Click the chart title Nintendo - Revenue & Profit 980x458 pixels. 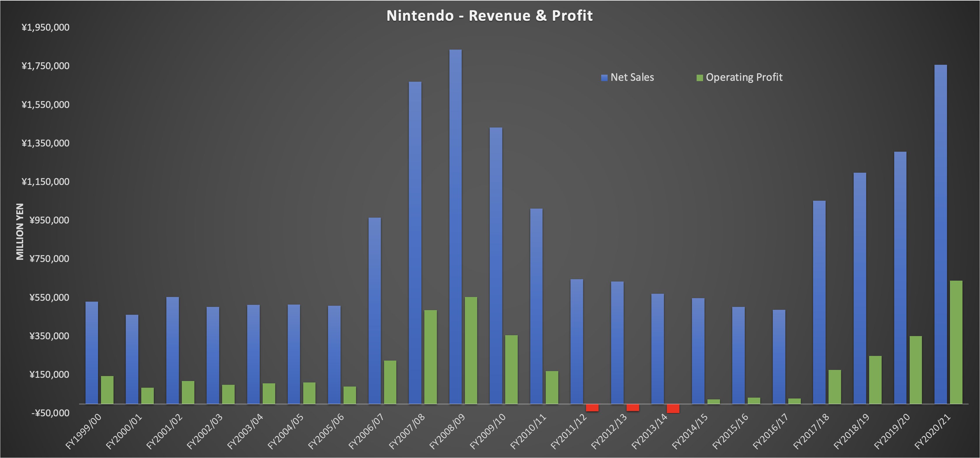point(490,15)
